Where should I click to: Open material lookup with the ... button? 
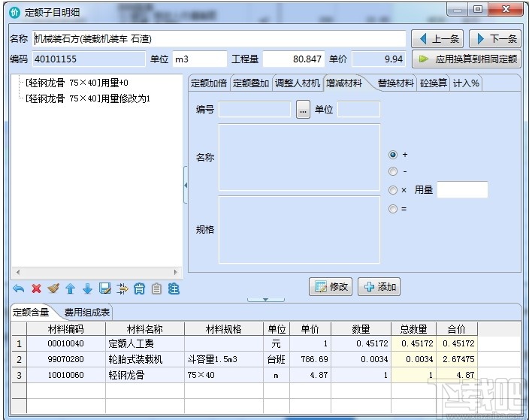(x=303, y=109)
